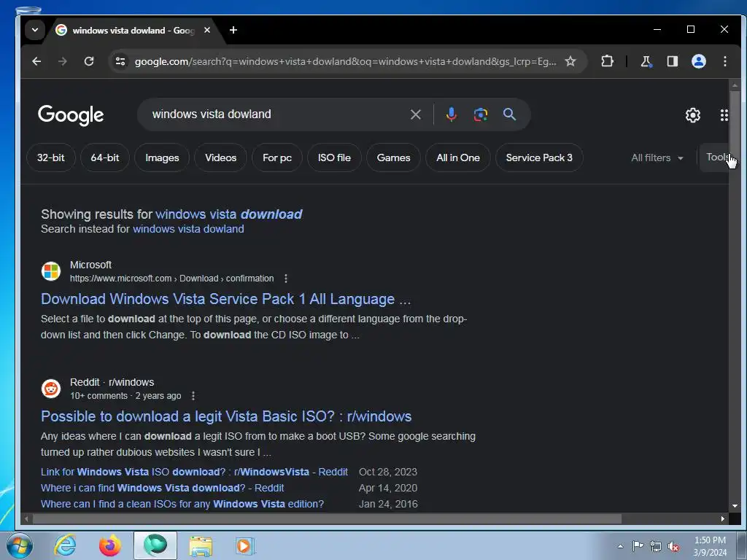Open the search Tools menu
The image size is (747, 560).
tap(715, 157)
